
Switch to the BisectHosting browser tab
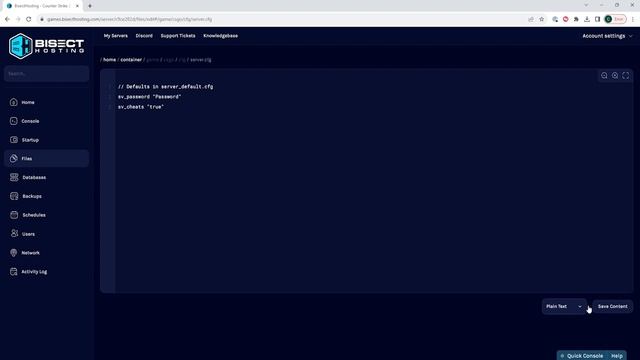tap(41, 6)
